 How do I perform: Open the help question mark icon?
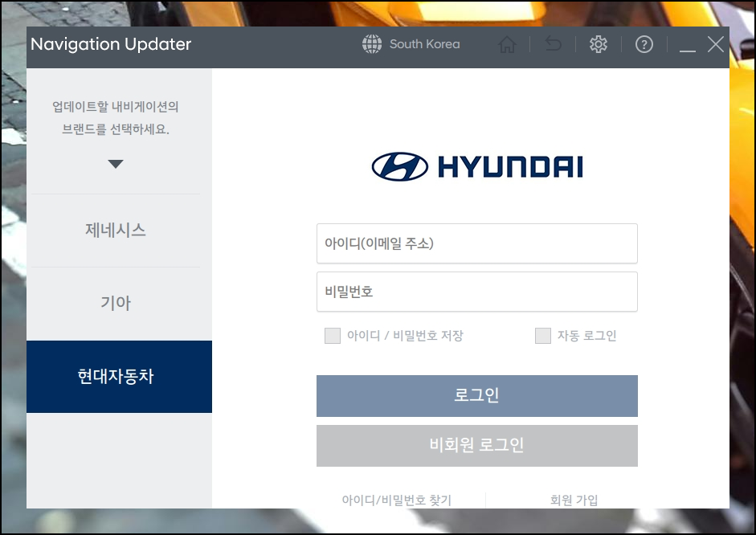[644, 44]
